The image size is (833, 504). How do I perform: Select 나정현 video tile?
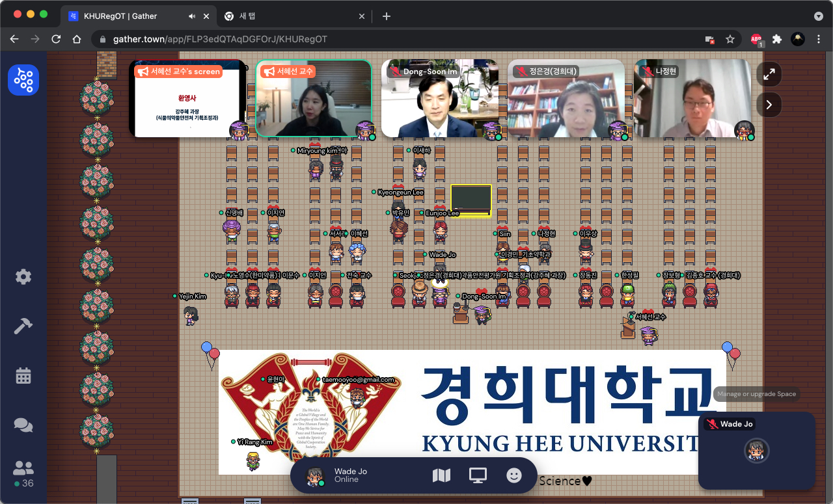692,98
